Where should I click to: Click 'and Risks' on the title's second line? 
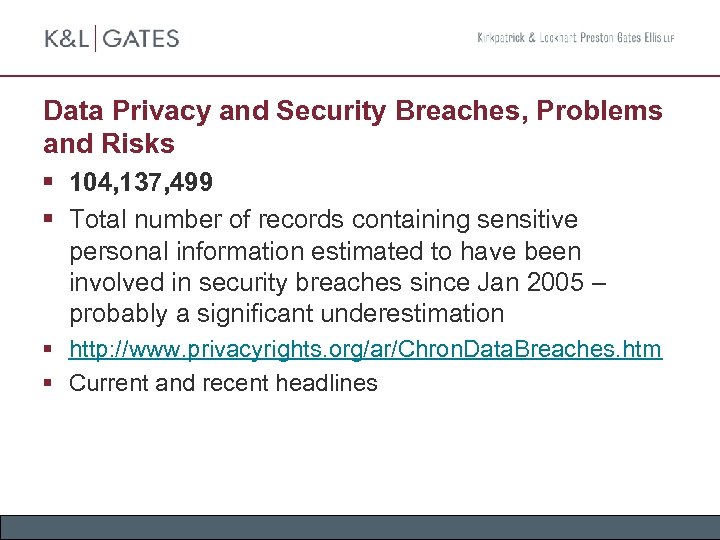109,144
